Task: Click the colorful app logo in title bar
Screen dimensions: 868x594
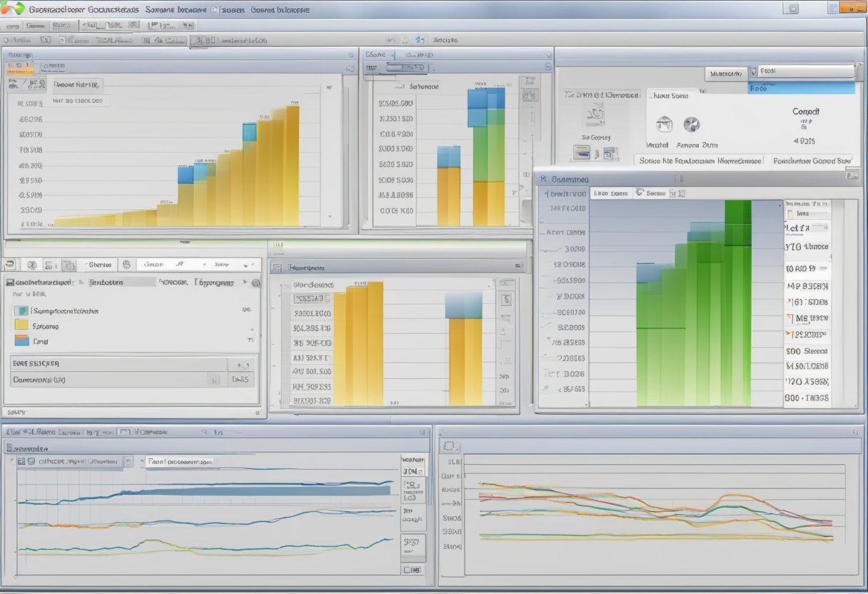Action: [x=14, y=9]
